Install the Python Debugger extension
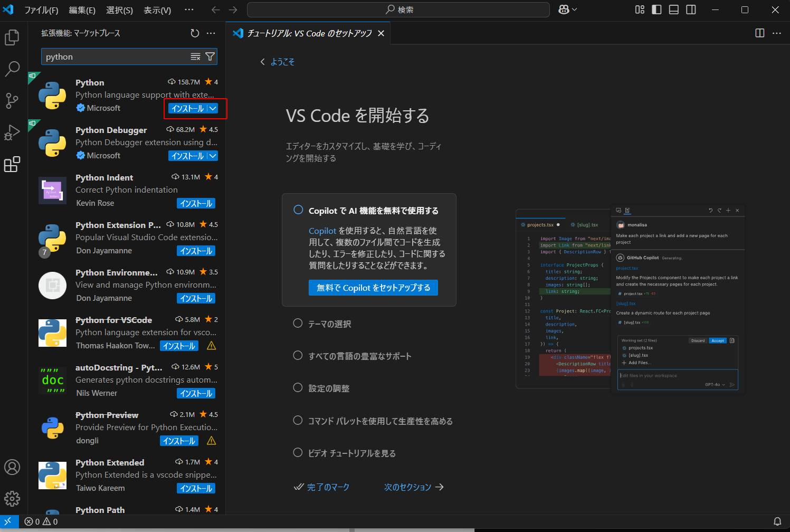The height and width of the screenshot is (532, 790). point(187,156)
